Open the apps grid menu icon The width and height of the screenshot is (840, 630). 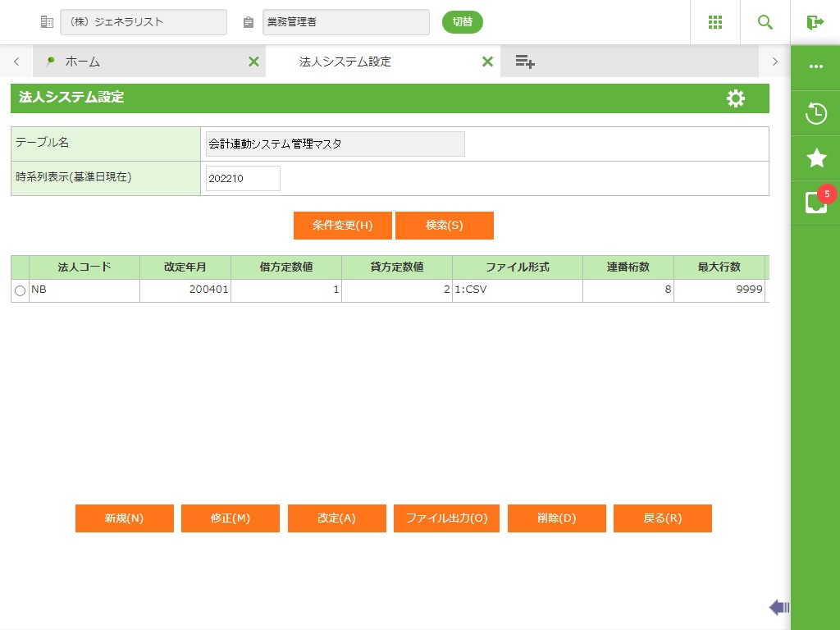click(x=714, y=22)
